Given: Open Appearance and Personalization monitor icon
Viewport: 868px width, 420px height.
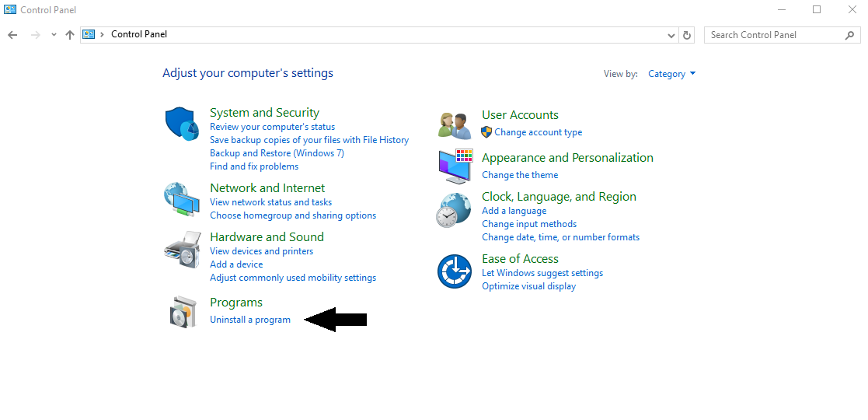Looking at the screenshot, I should click(455, 166).
